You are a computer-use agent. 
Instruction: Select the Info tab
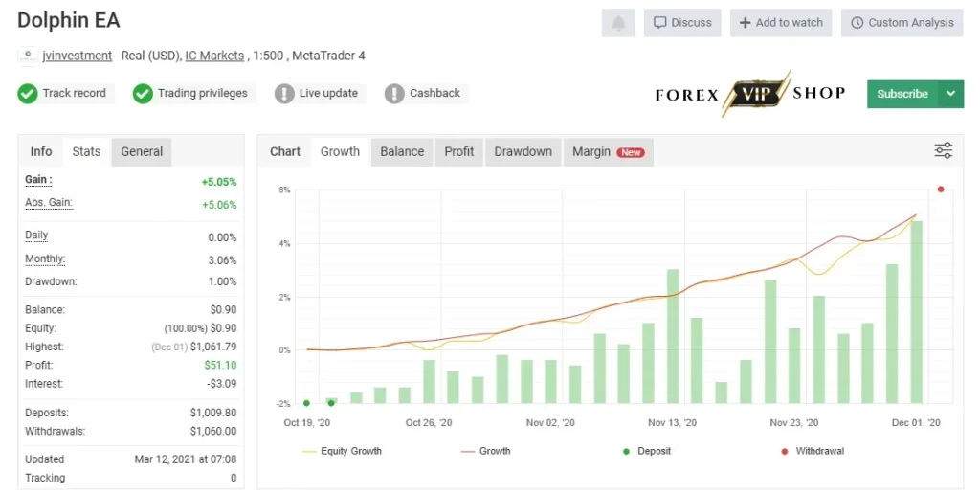coord(41,152)
